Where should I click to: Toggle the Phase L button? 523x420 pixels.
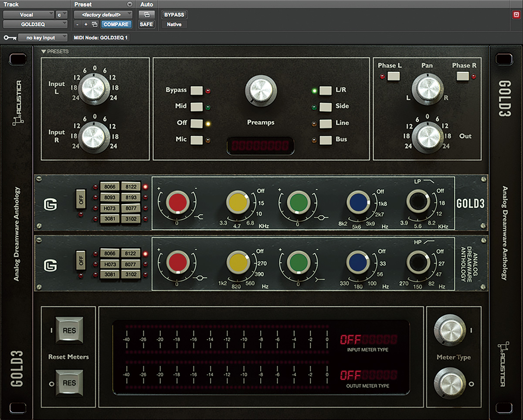click(x=394, y=76)
